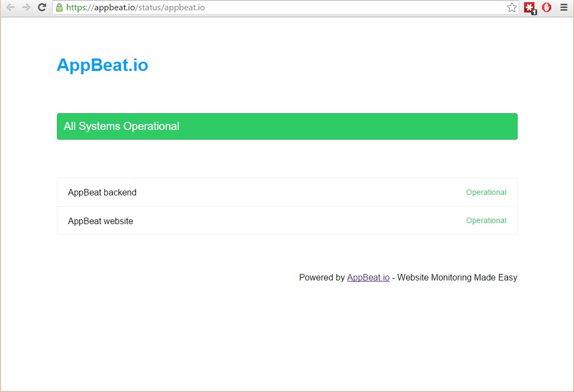Open Chrome's hamburger menu
Image resolution: width=574 pixels, height=392 pixels.
[564, 8]
